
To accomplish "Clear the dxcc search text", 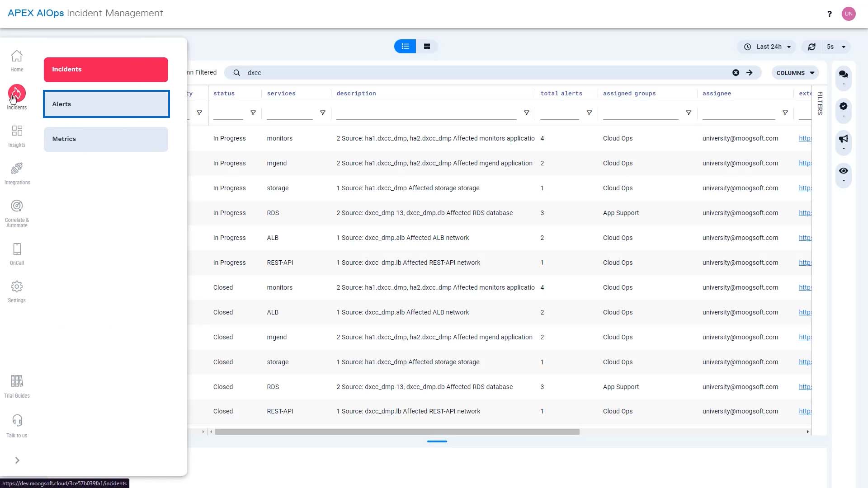I will pyautogui.click(x=736, y=73).
